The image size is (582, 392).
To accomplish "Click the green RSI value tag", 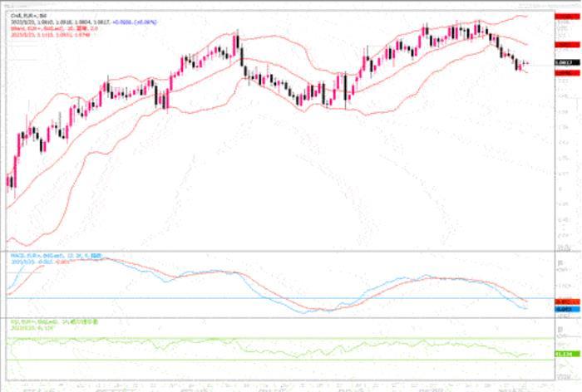I will 567,355.
